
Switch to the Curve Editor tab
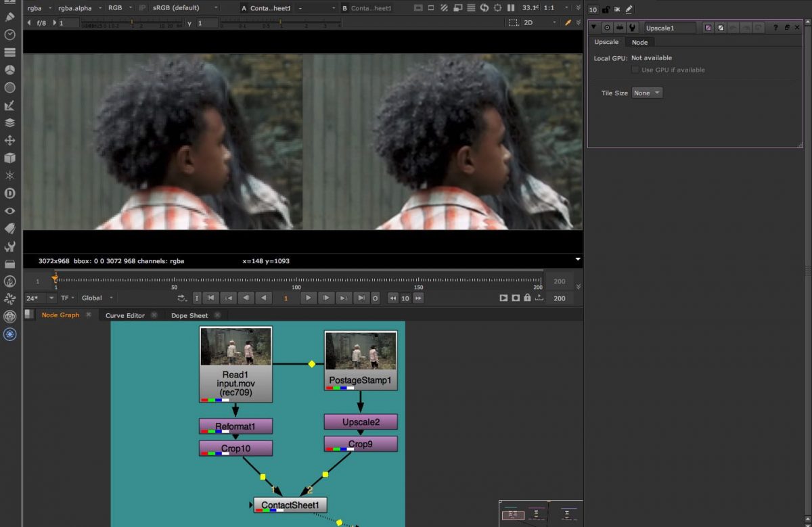click(125, 315)
